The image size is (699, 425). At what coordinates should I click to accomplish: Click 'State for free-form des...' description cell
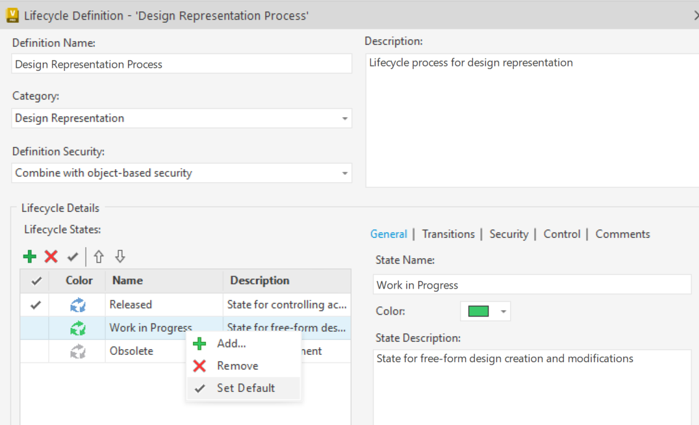tap(287, 327)
